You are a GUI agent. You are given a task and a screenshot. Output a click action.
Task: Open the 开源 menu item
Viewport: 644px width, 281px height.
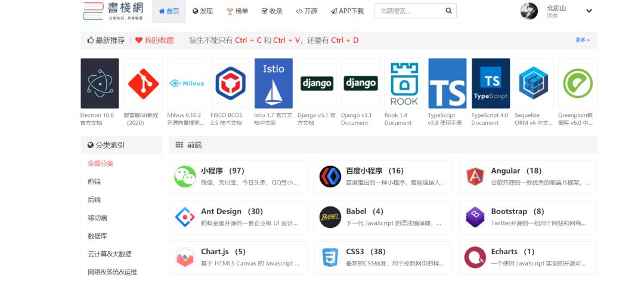tap(306, 11)
